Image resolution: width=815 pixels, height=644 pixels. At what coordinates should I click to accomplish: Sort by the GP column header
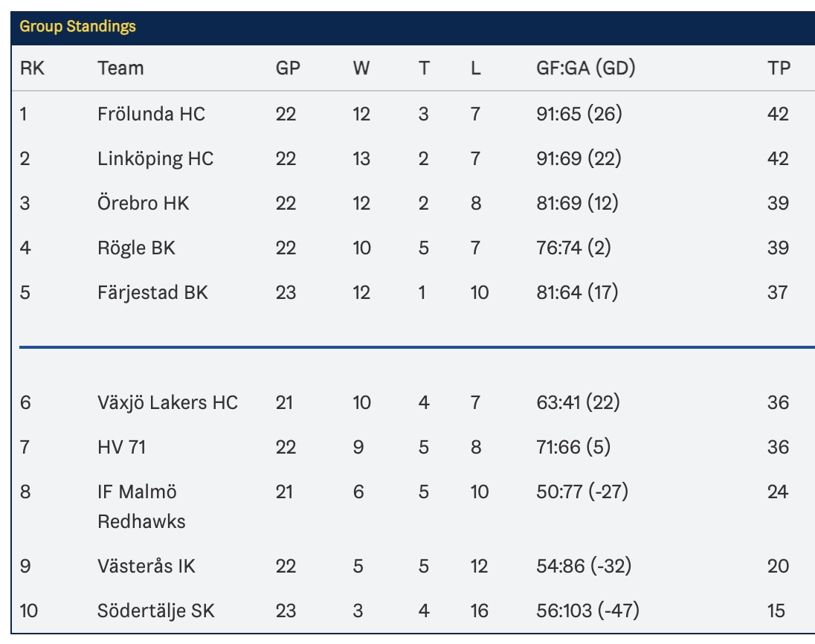(288, 68)
